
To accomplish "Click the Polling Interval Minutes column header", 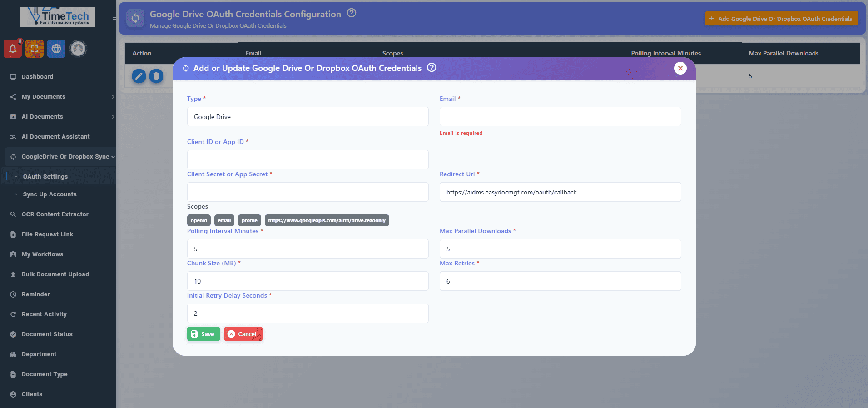I will tap(666, 53).
